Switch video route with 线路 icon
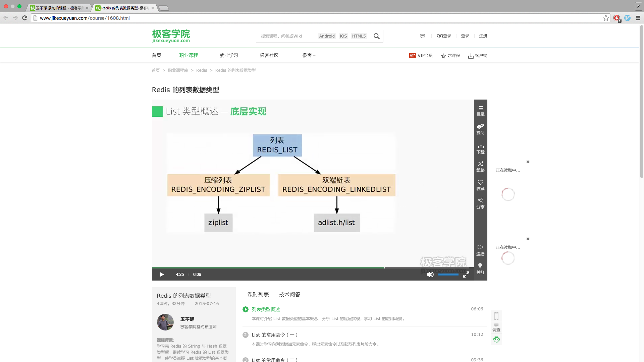This screenshot has height=362, width=644. coord(480,166)
